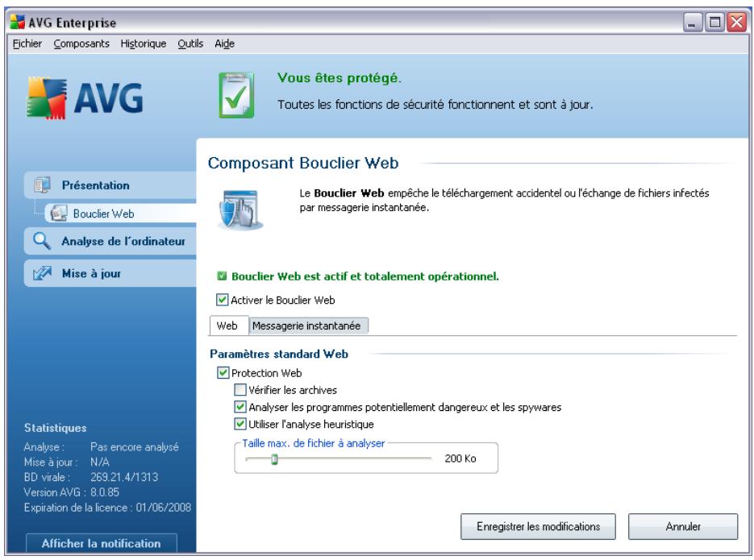The height and width of the screenshot is (560, 754).
Task: Click the Présentation sidebar icon
Action: [x=42, y=185]
